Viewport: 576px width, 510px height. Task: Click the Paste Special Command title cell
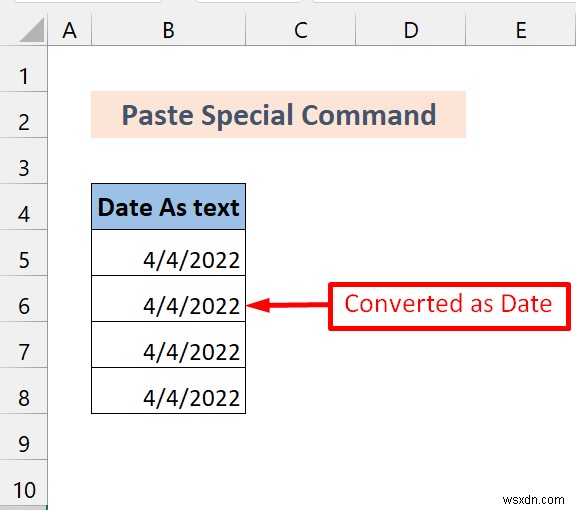(278, 115)
